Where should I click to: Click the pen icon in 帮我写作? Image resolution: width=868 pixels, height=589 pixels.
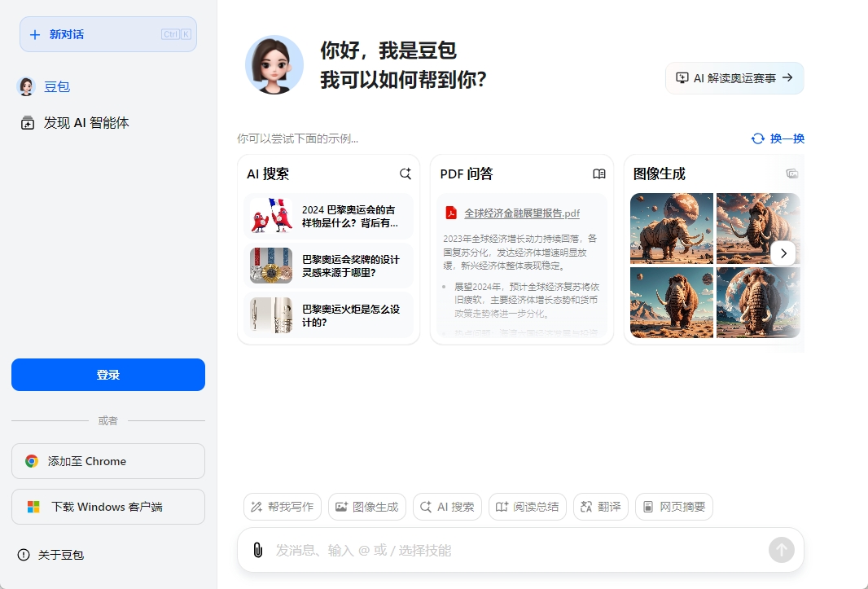pyautogui.click(x=256, y=507)
